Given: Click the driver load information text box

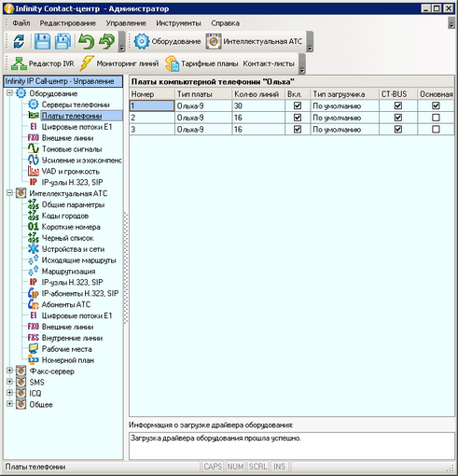Looking at the screenshot, I should click(292, 445).
